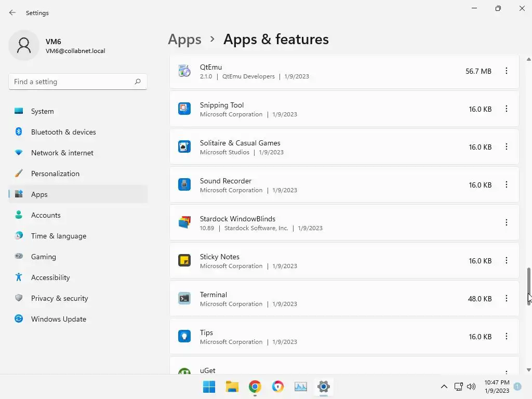
Task: Click the Stardock WindowBlinds app name
Action: (x=237, y=219)
